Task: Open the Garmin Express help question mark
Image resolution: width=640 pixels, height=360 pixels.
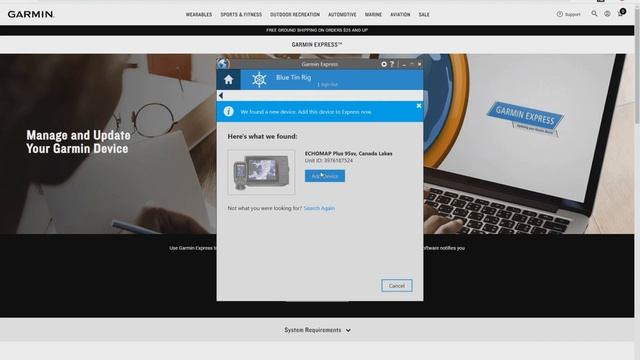Action: point(392,64)
